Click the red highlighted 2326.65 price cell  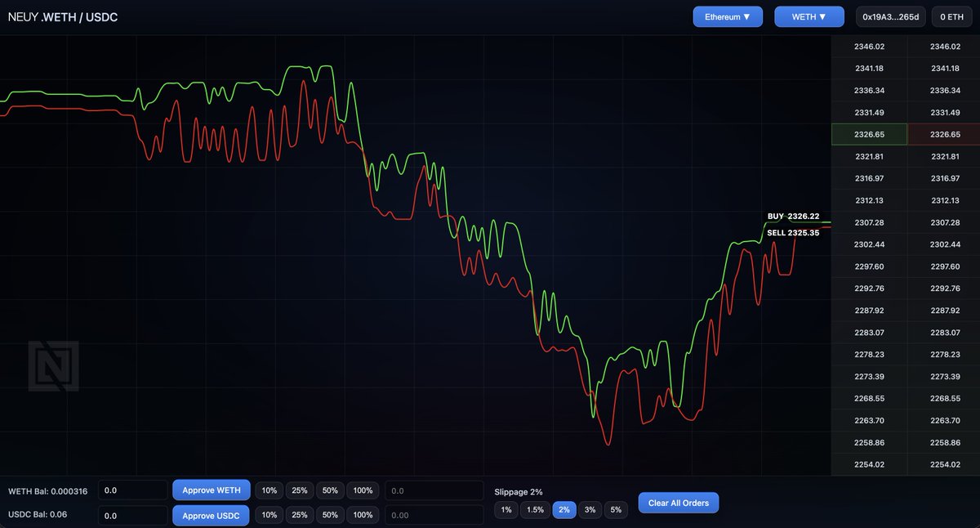pyautogui.click(x=945, y=134)
